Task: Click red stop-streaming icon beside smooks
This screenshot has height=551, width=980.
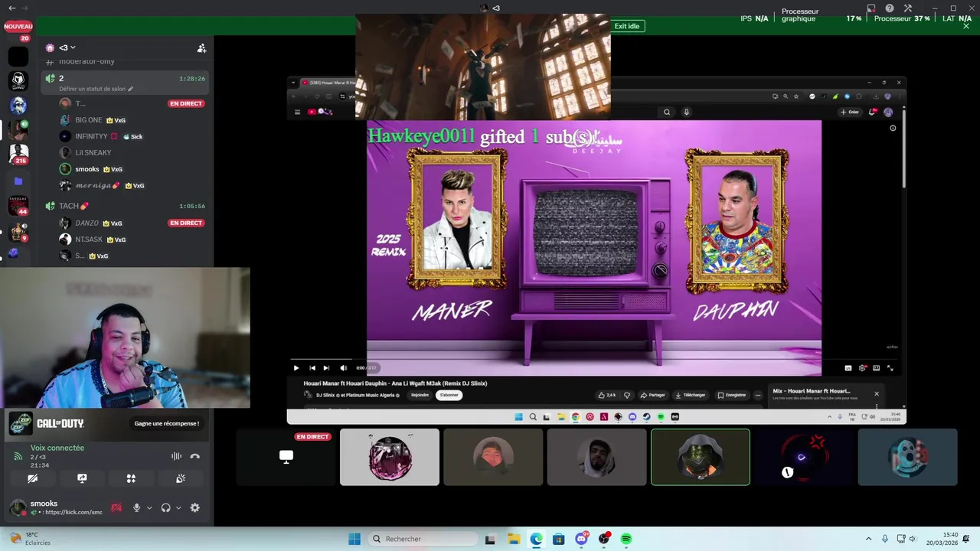Action: [x=116, y=507]
